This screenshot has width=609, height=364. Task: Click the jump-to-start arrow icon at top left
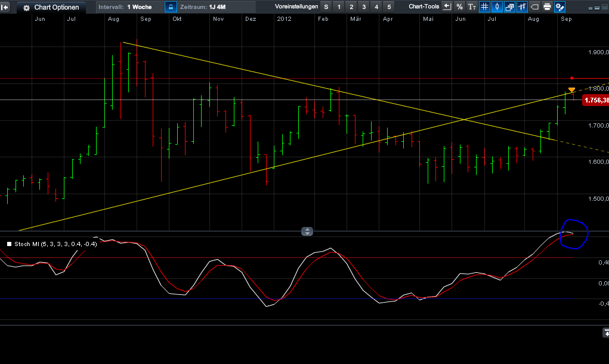5,7
